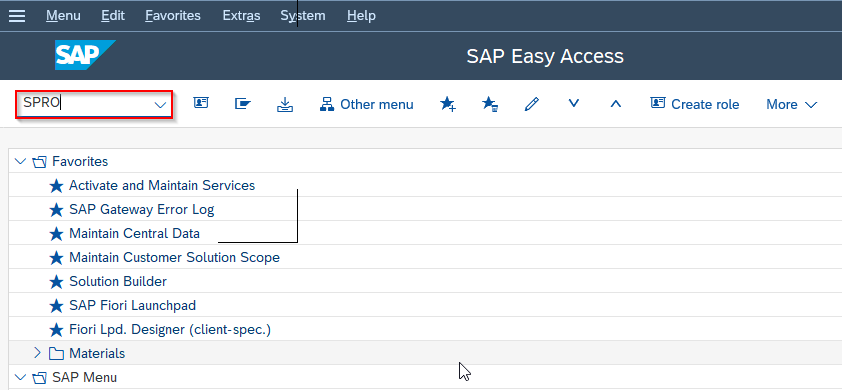This screenshot has height=390, width=842.
Task: Open the Edit menu
Action: click(x=113, y=16)
